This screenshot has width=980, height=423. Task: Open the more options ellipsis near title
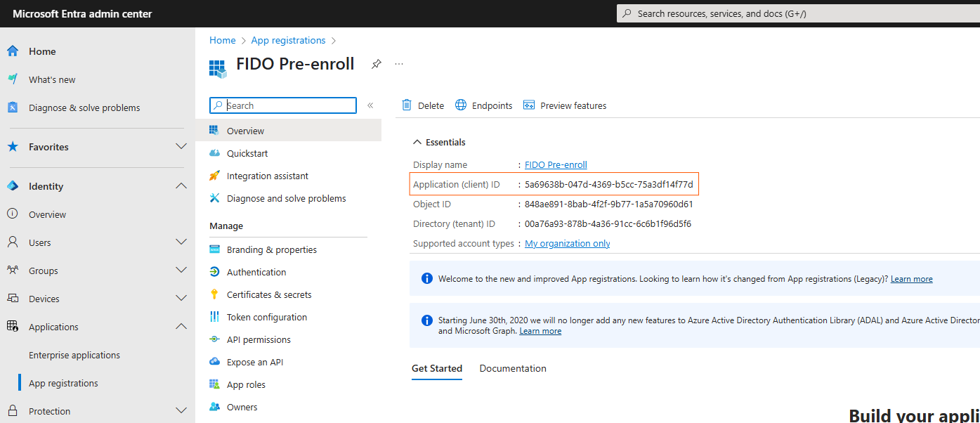coord(399,64)
